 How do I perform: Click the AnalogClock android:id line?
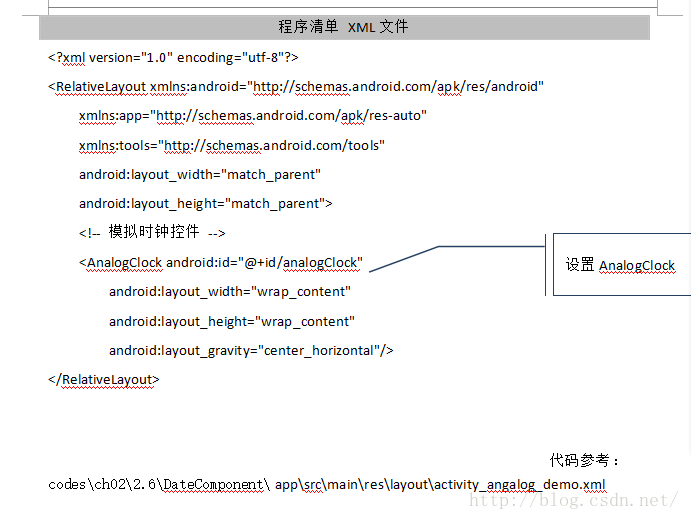(x=221, y=263)
